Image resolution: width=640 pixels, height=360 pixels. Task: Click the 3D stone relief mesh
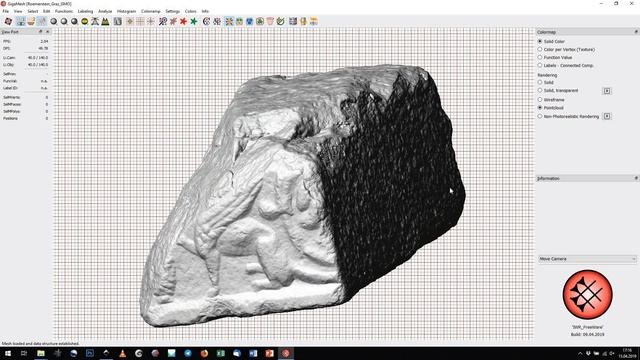pos(302,196)
